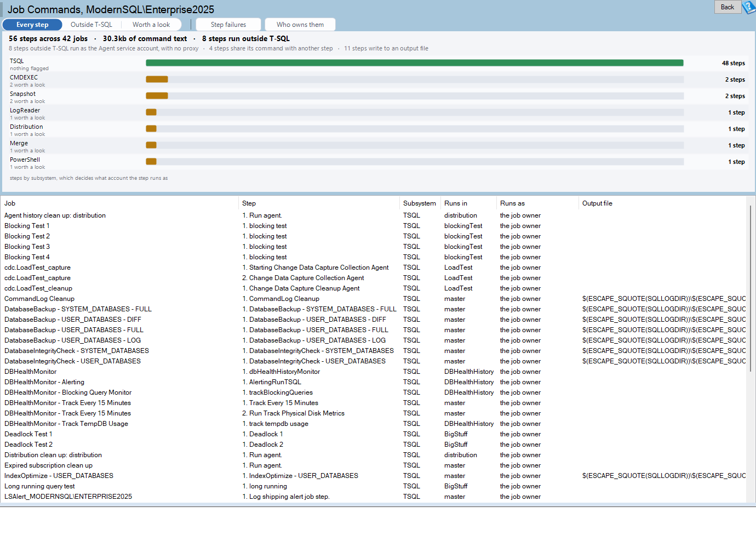Image resolution: width=756 pixels, height=535 pixels.
Task: Select the DBHealthMonitor - Track TempDB Usage job
Action: 66,424
